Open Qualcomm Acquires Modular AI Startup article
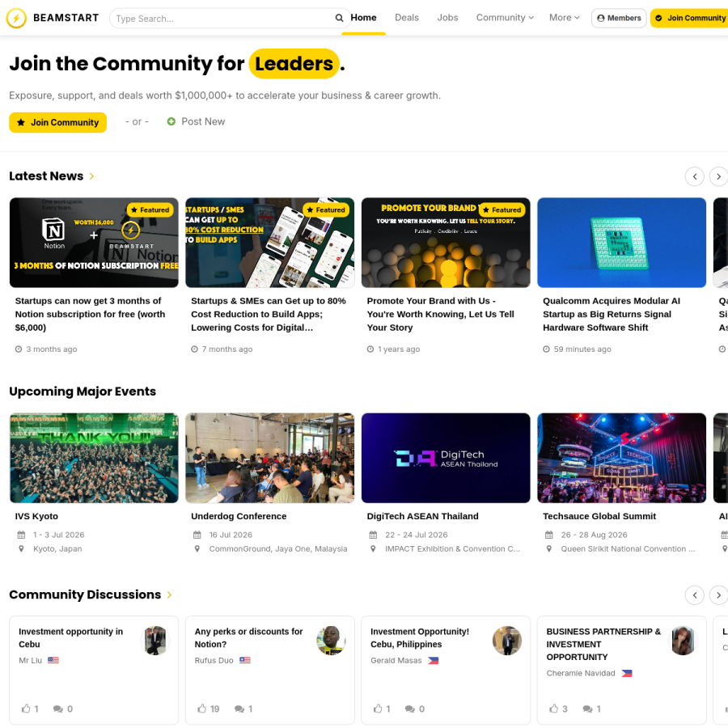728x728 pixels. pos(612,315)
